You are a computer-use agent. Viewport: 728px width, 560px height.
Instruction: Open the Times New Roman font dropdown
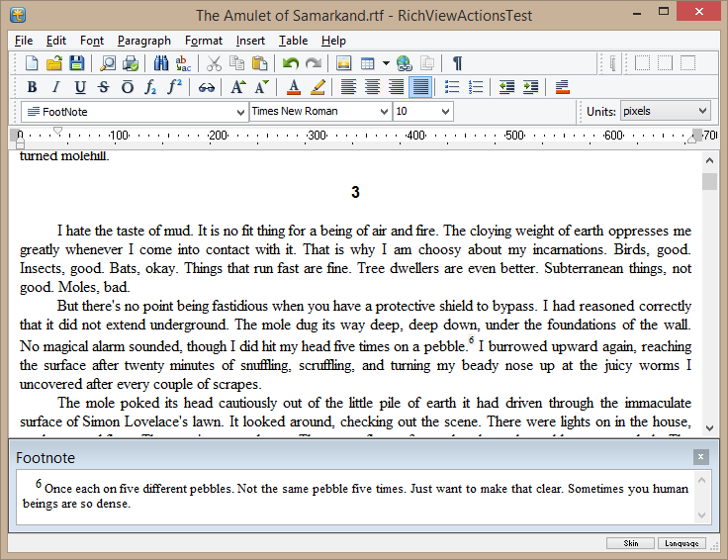click(385, 112)
